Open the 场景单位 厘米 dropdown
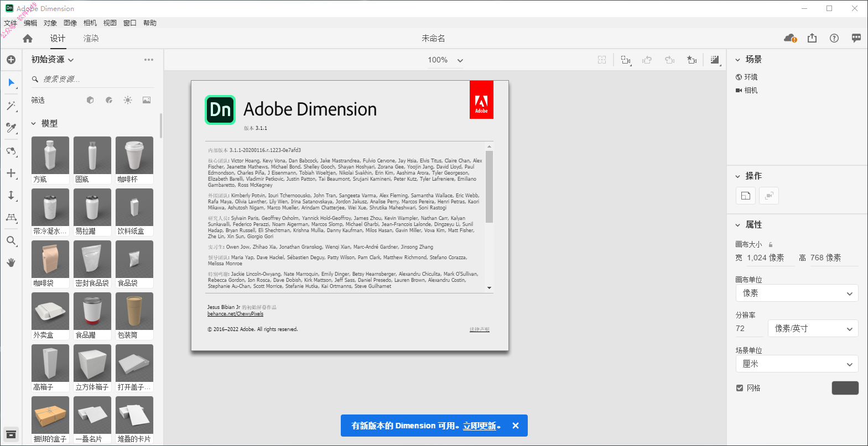 797,364
